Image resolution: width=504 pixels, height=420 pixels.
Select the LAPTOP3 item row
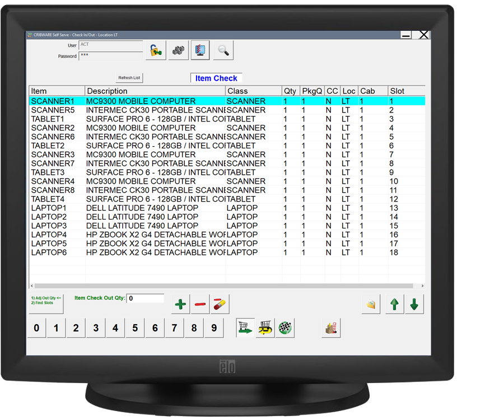point(227,226)
